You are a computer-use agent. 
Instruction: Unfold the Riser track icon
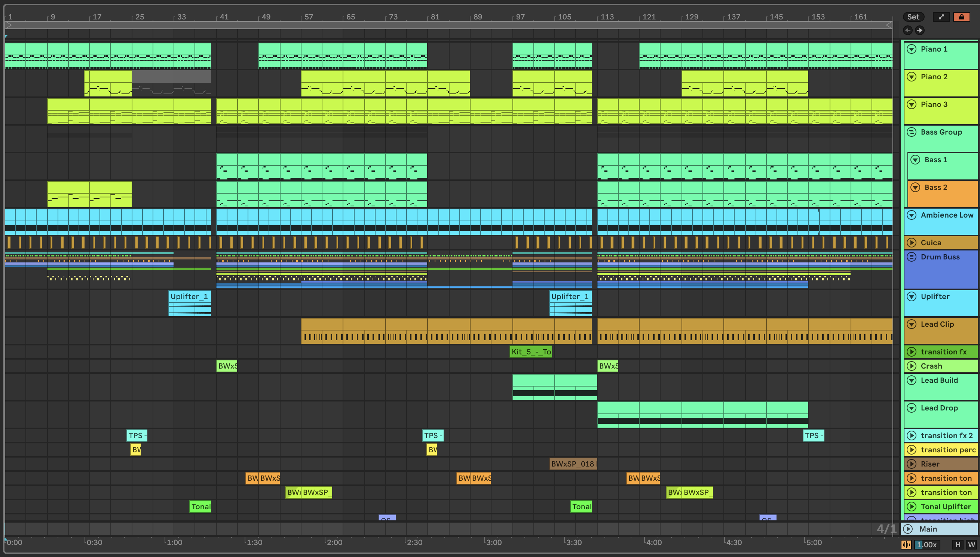coord(912,464)
